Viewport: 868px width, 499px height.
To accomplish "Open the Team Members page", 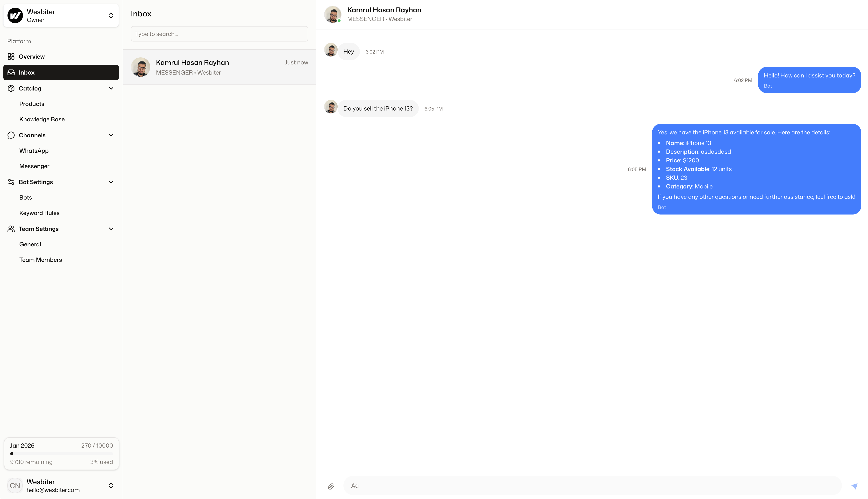I will point(41,260).
